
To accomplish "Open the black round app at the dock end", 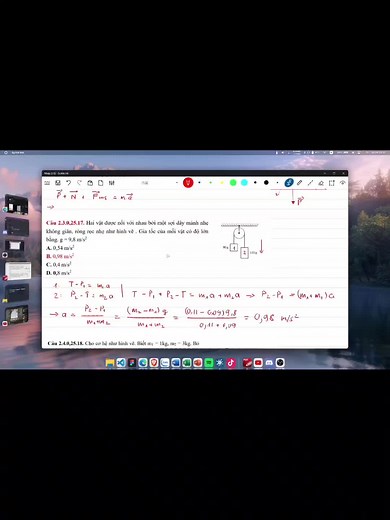I will [x=280, y=363].
